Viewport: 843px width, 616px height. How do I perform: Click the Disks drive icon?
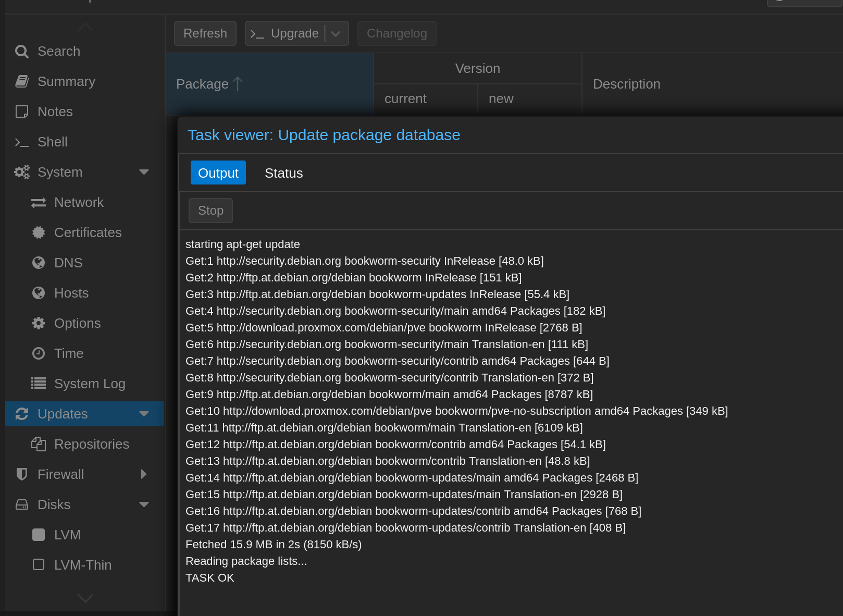pyautogui.click(x=22, y=505)
